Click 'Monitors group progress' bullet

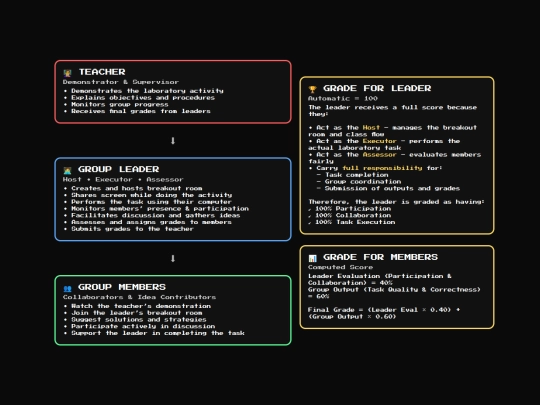[116, 104]
